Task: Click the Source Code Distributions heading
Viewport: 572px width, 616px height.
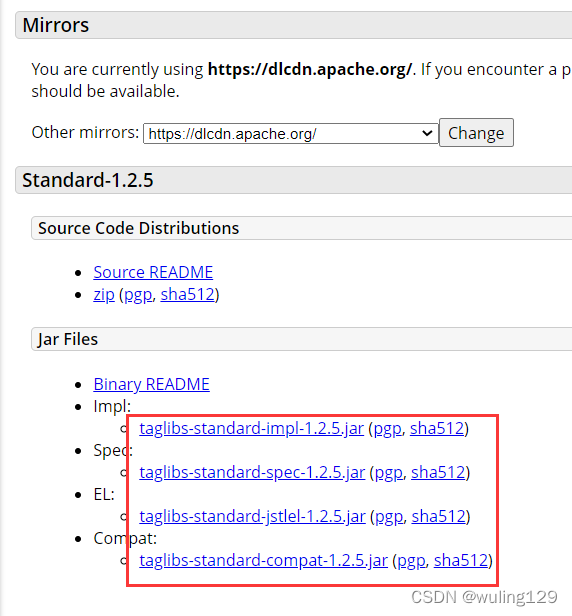Action: click(x=138, y=228)
